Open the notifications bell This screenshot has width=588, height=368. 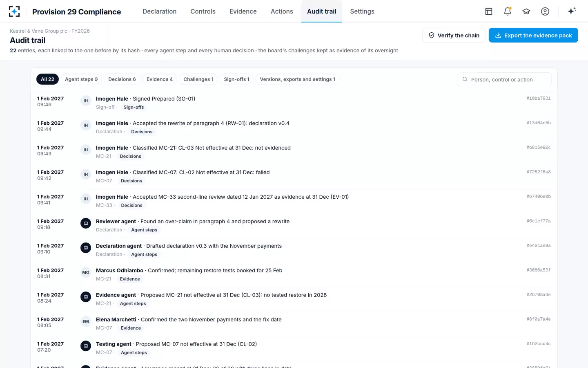(x=508, y=11)
